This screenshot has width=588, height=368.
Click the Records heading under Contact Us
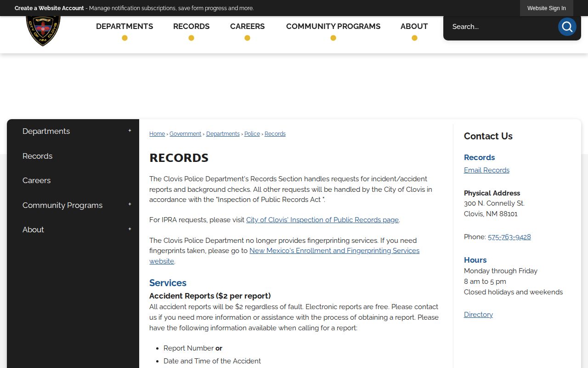(x=479, y=157)
